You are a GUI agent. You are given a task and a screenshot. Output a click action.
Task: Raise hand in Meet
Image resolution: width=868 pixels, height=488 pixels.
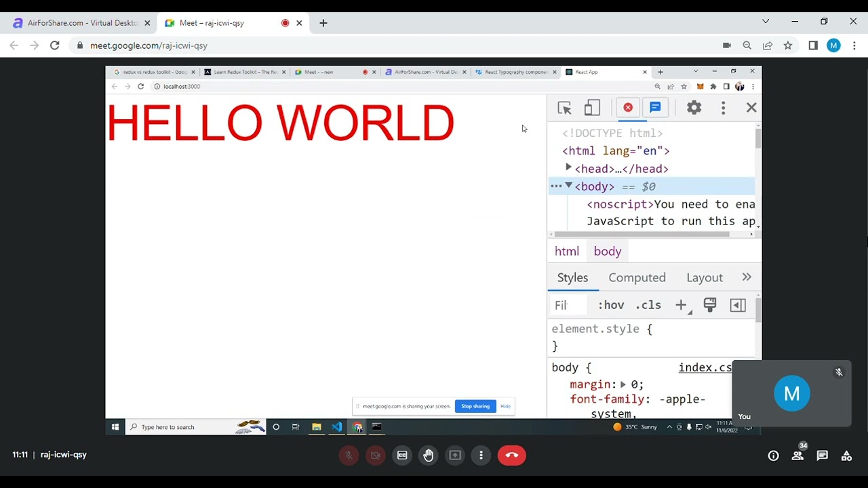point(429,455)
